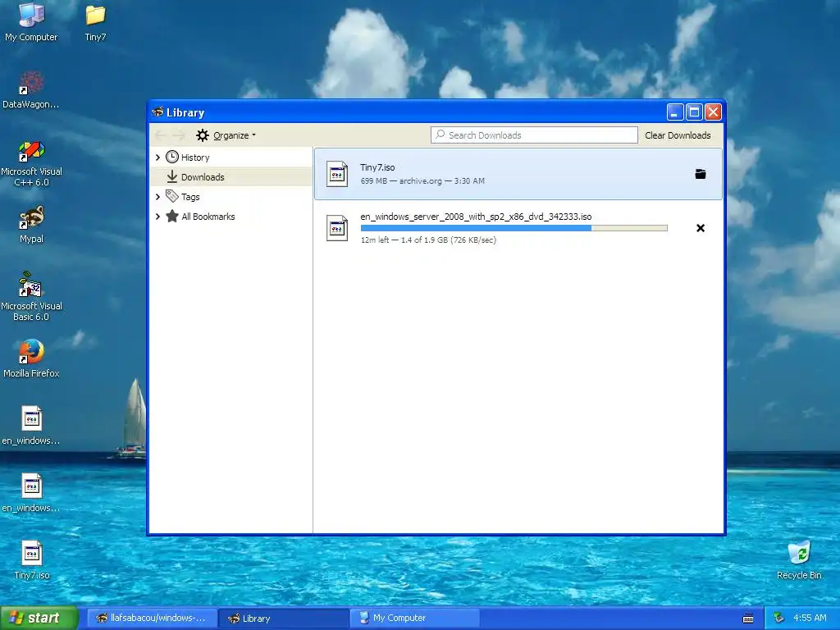Click the download progress bar

[514, 228]
